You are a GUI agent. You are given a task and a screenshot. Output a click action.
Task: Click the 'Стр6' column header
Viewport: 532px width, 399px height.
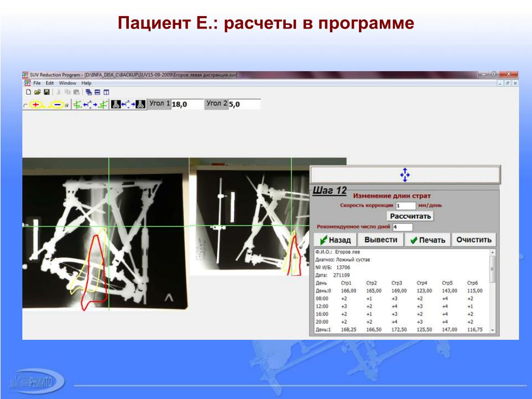click(x=473, y=283)
